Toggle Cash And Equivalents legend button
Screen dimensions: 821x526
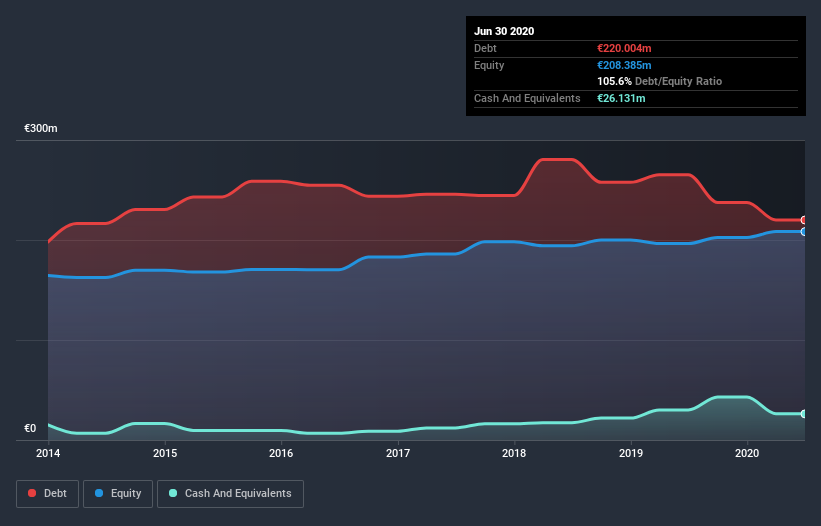(x=230, y=494)
